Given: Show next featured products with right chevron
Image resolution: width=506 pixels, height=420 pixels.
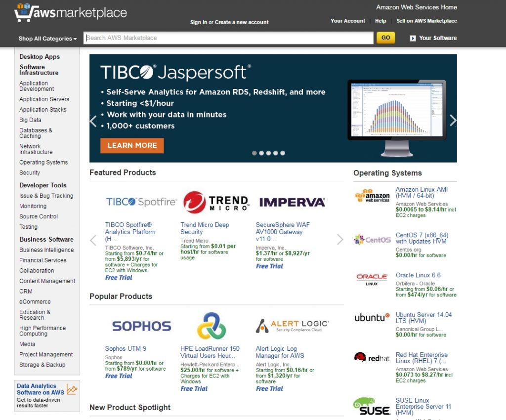Looking at the screenshot, I should (x=340, y=240).
